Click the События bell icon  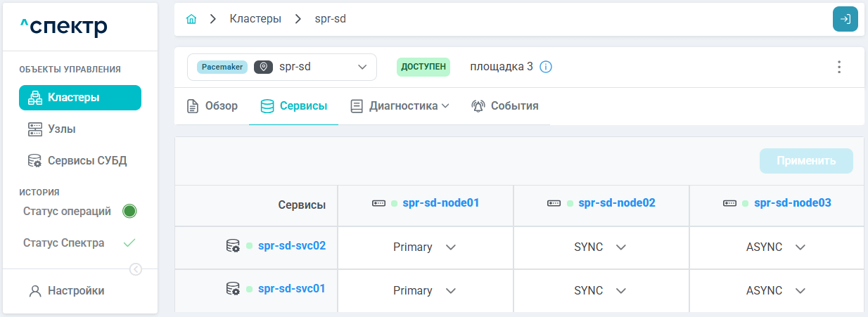pyautogui.click(x=478, y=106)
